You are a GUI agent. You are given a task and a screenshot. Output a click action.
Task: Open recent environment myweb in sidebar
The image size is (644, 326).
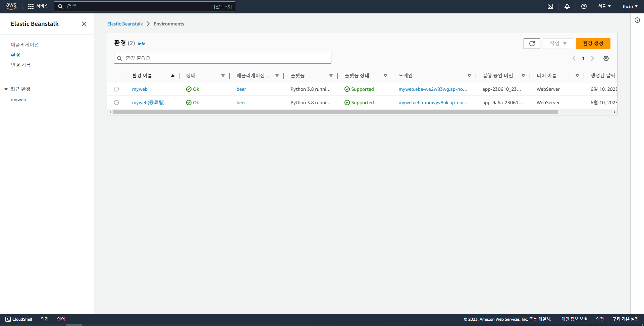tap(18, 100)
